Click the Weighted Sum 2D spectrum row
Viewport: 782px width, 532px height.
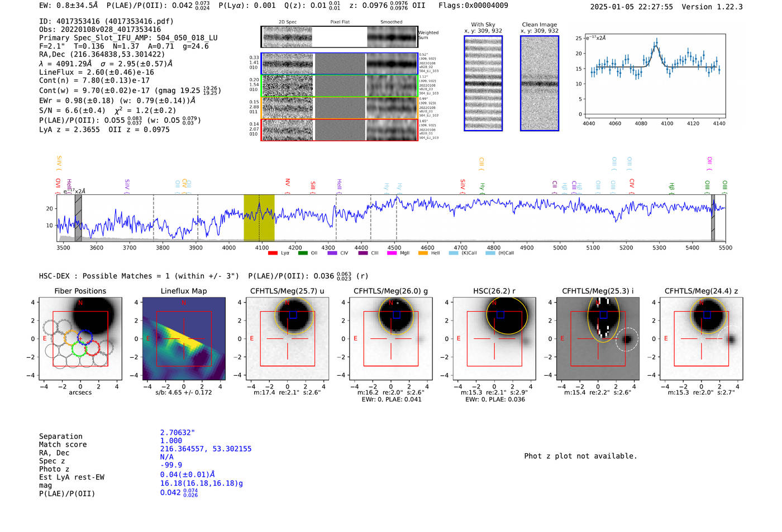pos(339,37)
